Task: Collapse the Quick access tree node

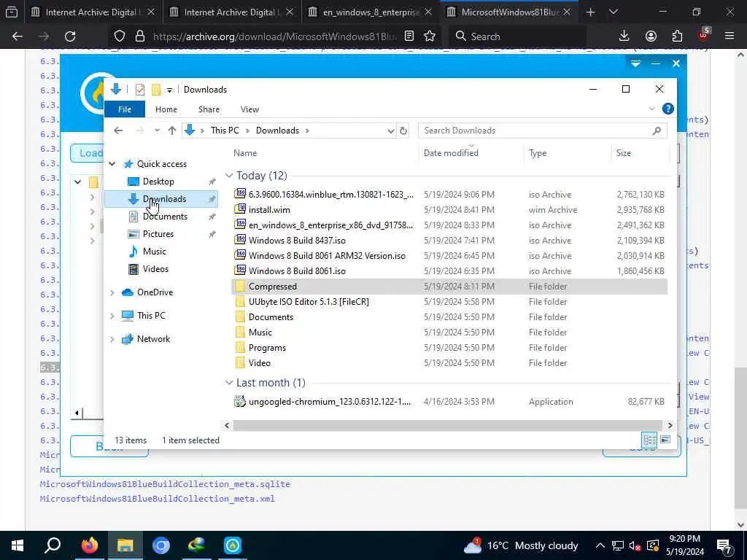Action: (x=112, y=164)
